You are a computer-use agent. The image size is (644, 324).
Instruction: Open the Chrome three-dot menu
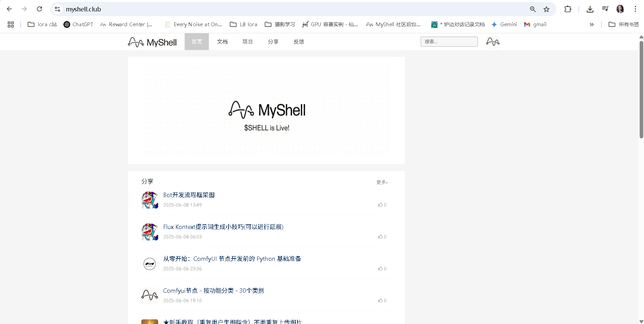click(635, 9)
